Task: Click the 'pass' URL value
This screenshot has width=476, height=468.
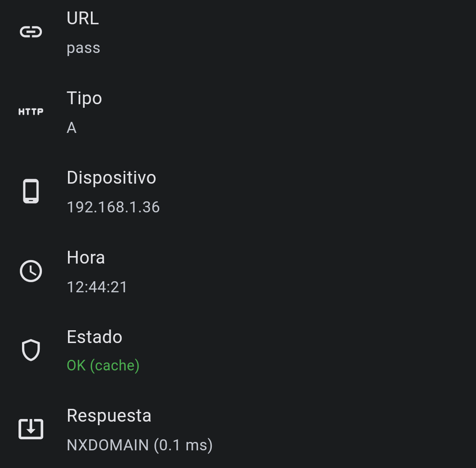Action: click(x=83, y=48)
